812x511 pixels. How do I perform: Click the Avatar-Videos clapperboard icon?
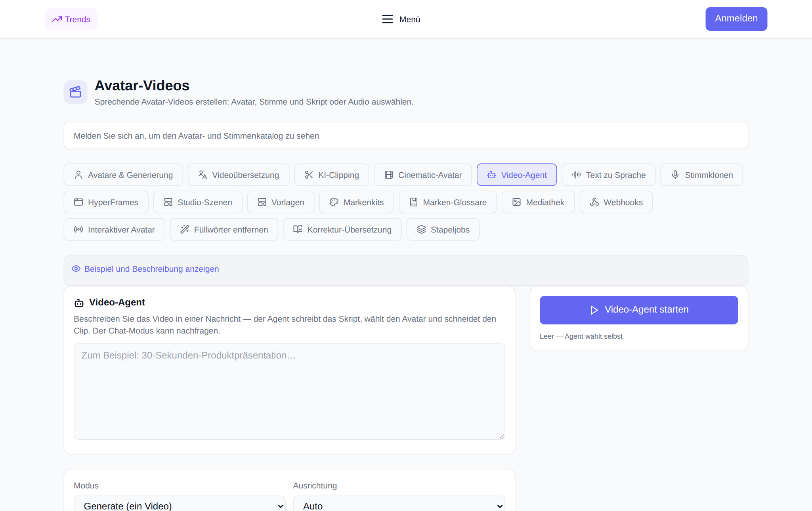coord(75,92)
